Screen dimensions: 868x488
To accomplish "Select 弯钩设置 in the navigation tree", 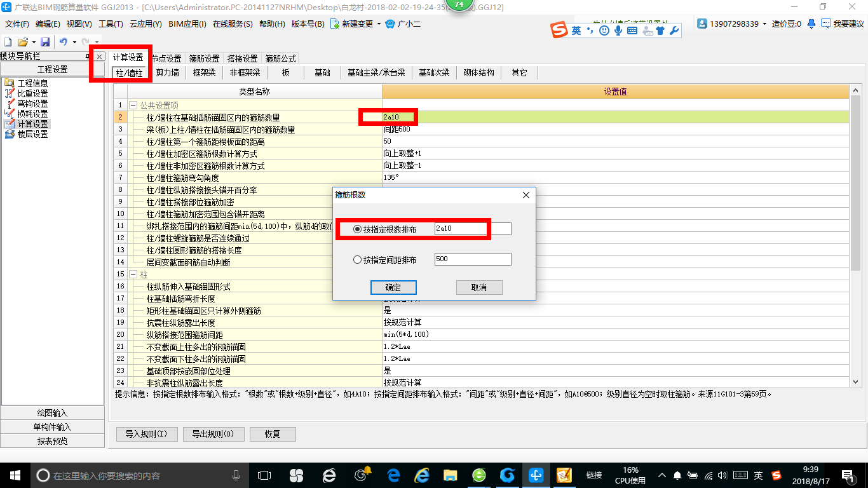I will tap(32, 104).
